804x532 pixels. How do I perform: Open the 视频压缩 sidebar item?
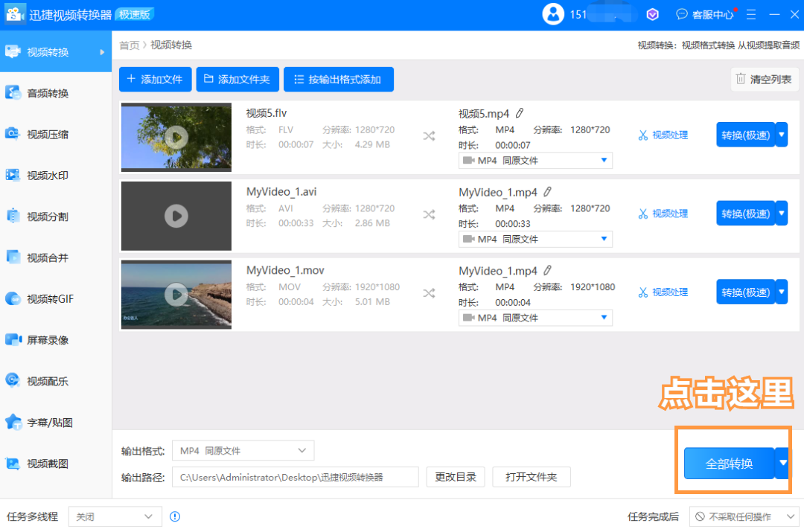[x=55, y=134]
